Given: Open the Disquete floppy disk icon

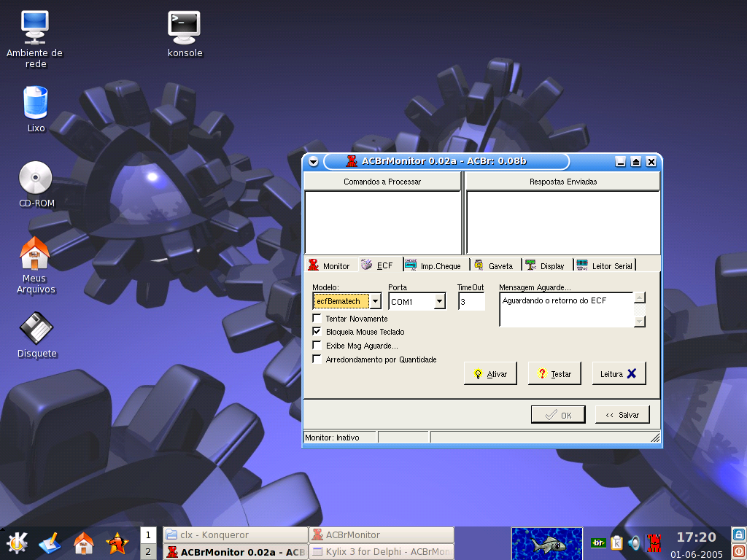Looking at the screenshot, I should pyautogui.click(x=36, y=329).
